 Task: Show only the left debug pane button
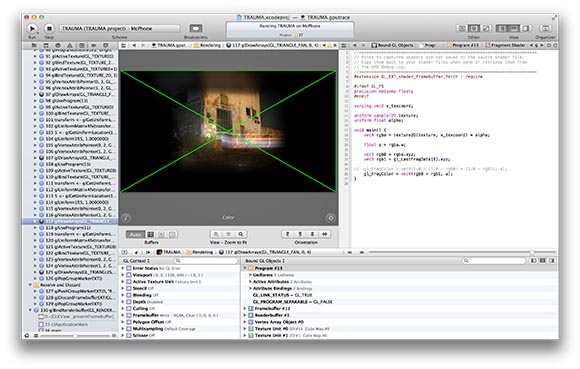pyautogui.click(x=533, y=261)
